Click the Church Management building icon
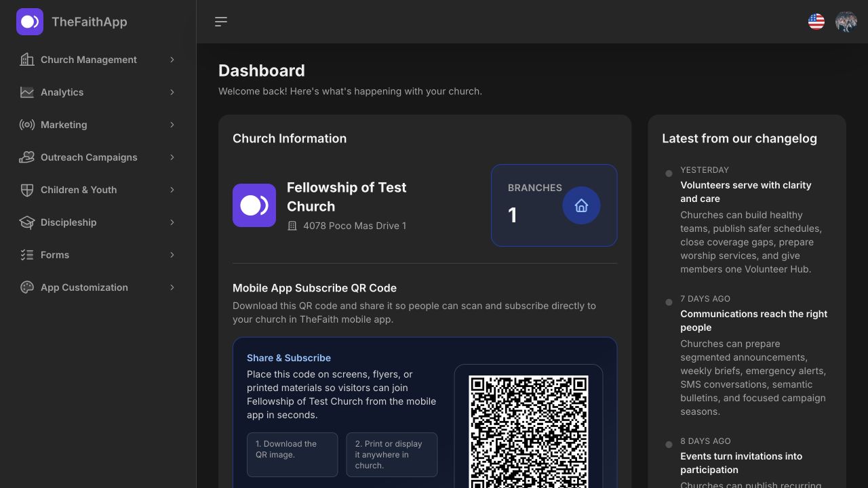This screenshot has width=868, height=488. 27,60
